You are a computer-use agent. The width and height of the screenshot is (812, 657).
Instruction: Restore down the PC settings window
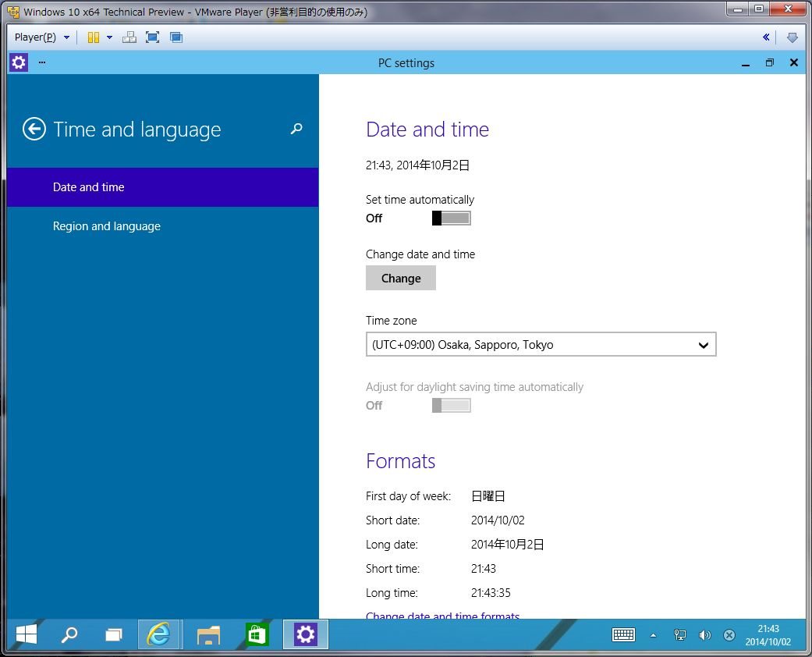tap(770, 62)
